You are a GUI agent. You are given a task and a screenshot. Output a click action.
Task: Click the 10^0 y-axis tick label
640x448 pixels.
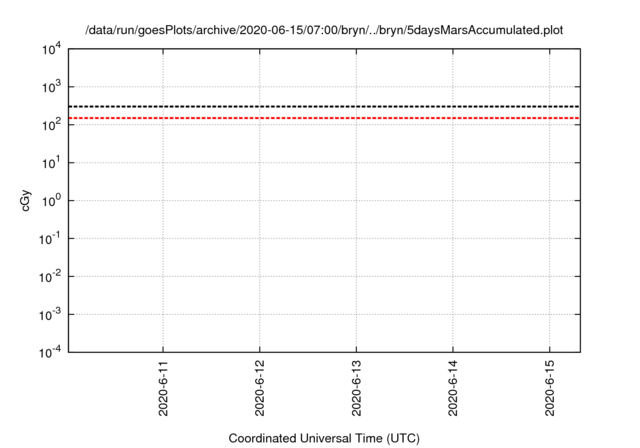[x=51, y=201]
